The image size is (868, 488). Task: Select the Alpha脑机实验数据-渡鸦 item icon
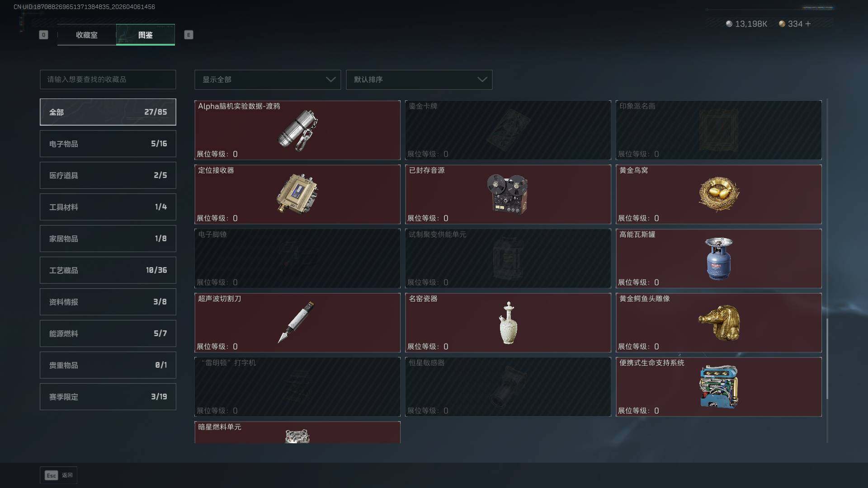coord(297,130)
